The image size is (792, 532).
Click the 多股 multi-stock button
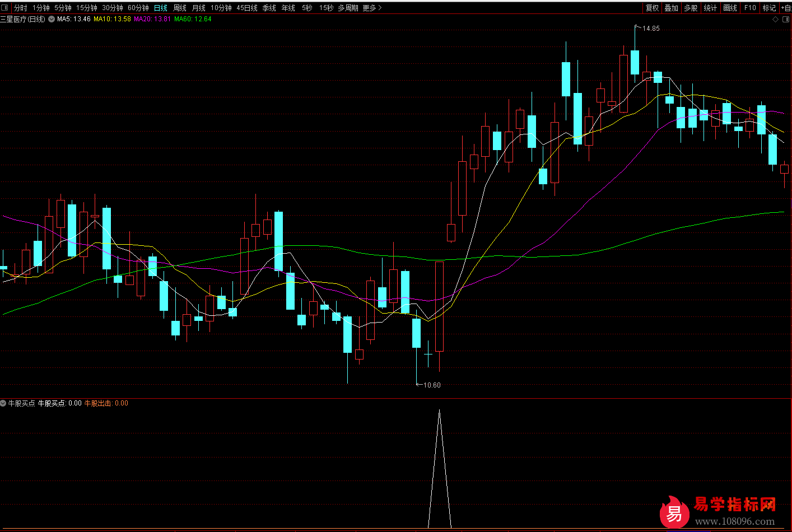tap(691, 8)
